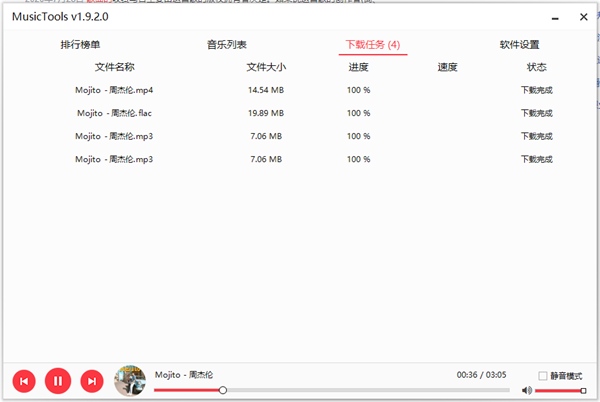600x402 pixels.
Task: Click the 文件大小 column header
Action: (x=266, y=67)
